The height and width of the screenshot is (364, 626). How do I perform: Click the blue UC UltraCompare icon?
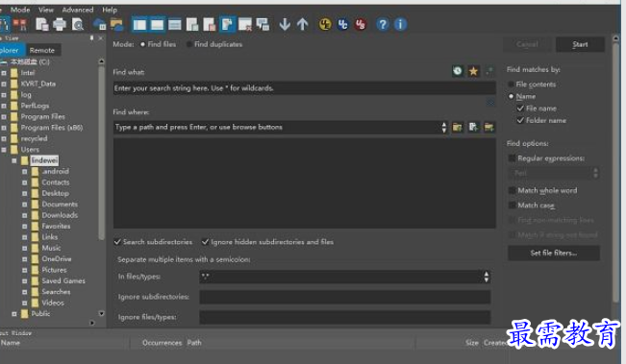coord(342,25)
